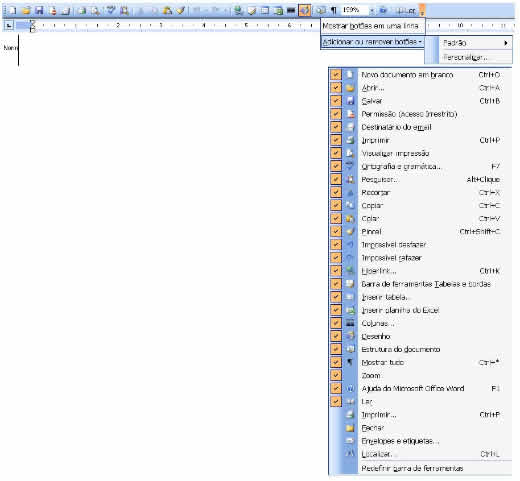Image resolution: width=520 pixels, height=481 pixels.
Task: Click the Columns icon in the toolbar
Action: click(x=291, y=10)
